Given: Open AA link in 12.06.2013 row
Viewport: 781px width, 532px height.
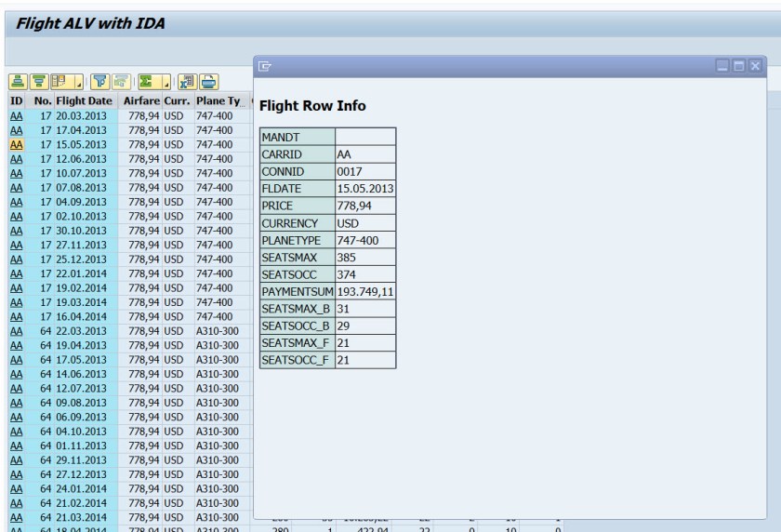Looking at the screenshot, I should point(17,159).
